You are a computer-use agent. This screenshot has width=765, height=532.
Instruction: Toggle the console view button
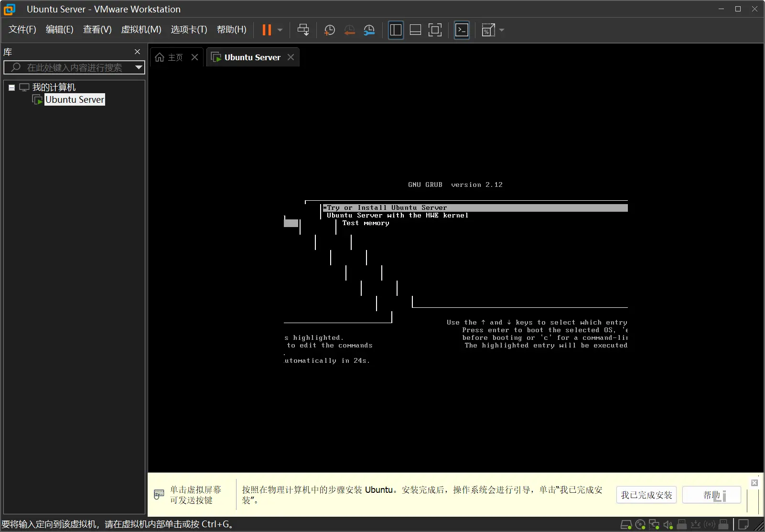462,30
